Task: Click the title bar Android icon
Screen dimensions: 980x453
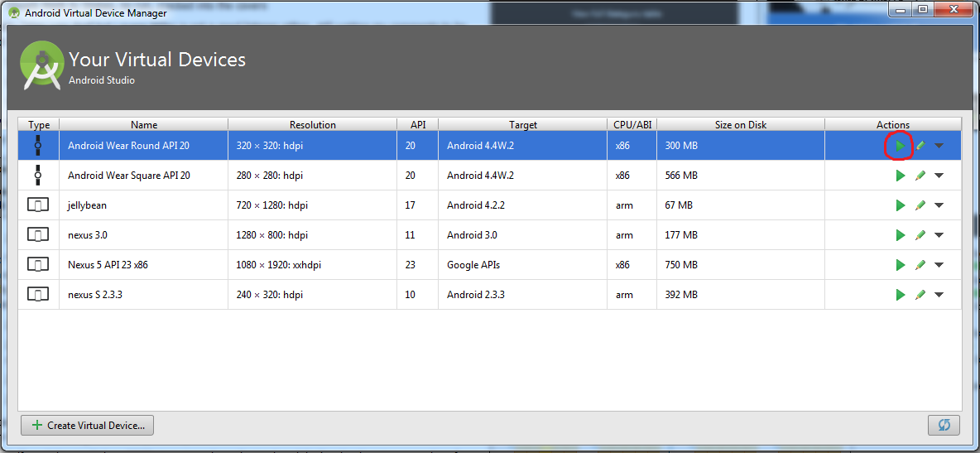Action: (x=14, y=12)
